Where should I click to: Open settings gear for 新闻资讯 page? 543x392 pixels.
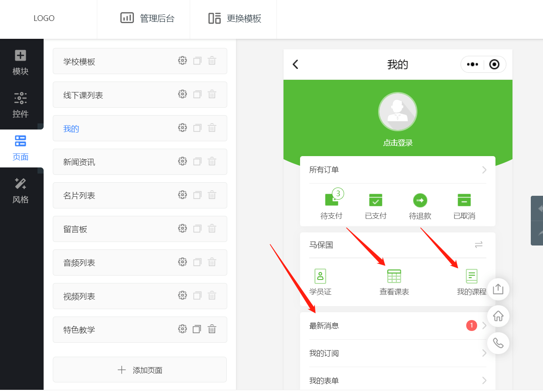click(x=182, y=161)
